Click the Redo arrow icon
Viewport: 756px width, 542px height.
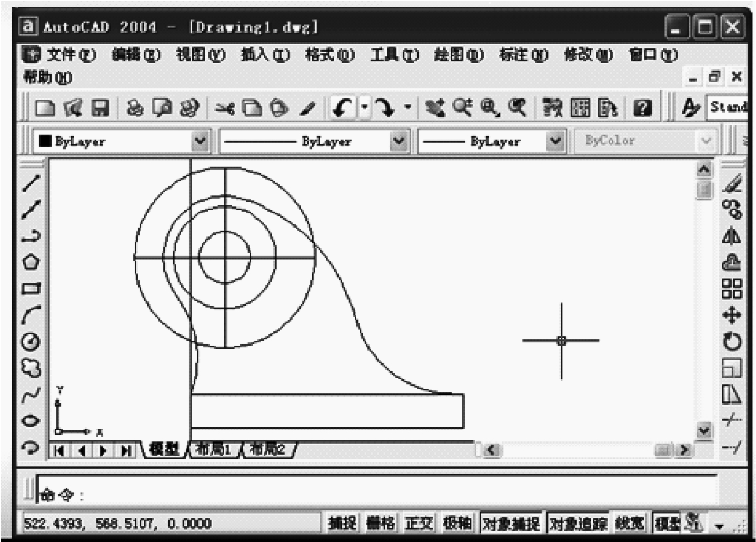385,108
